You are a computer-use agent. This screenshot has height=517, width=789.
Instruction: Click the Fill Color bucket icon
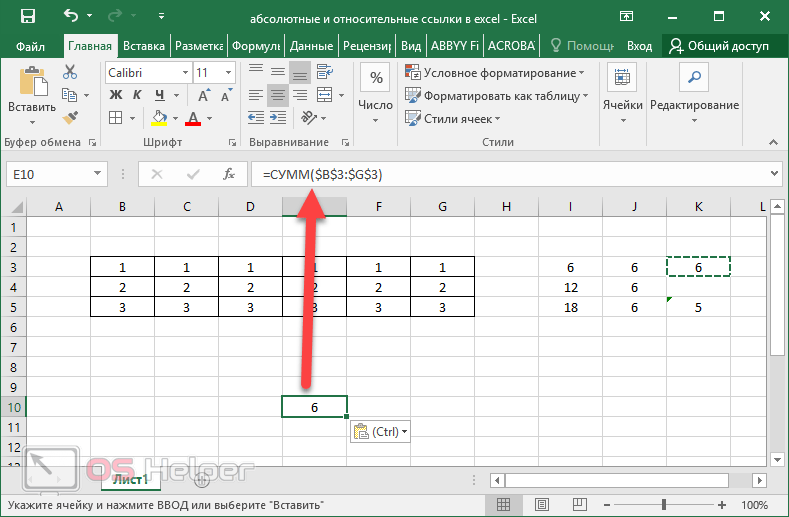[x=159, y=118]
